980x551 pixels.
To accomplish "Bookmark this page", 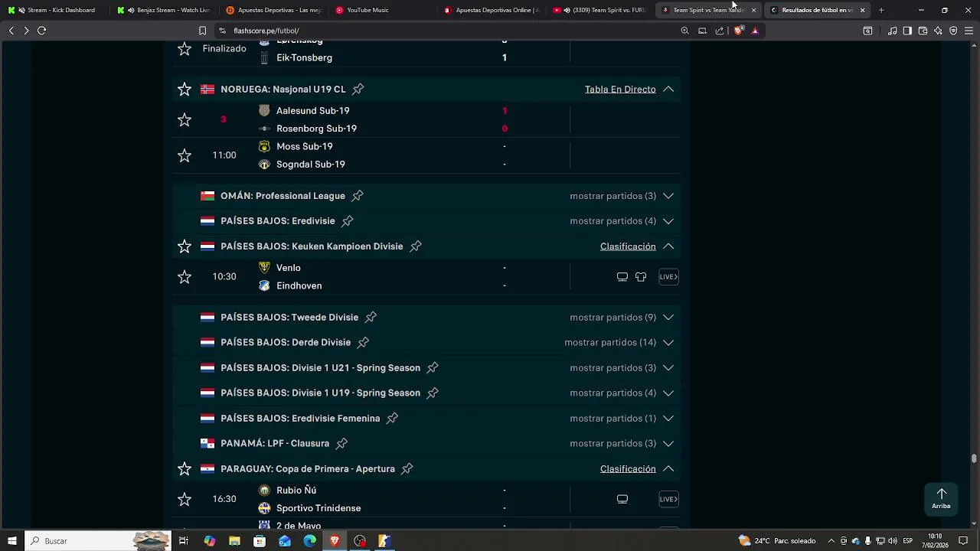I will (202, 31).
